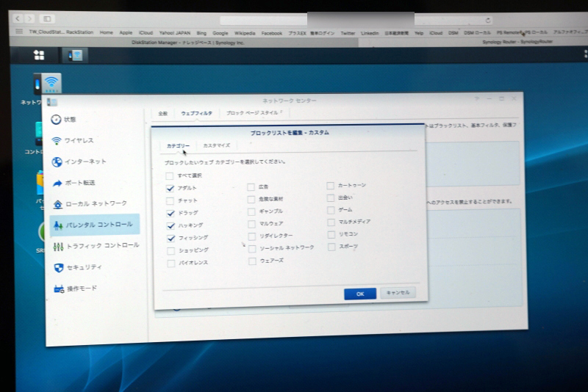Tick the 出会い checkbox
Screen dimensions: 588x392
(331, 197)
